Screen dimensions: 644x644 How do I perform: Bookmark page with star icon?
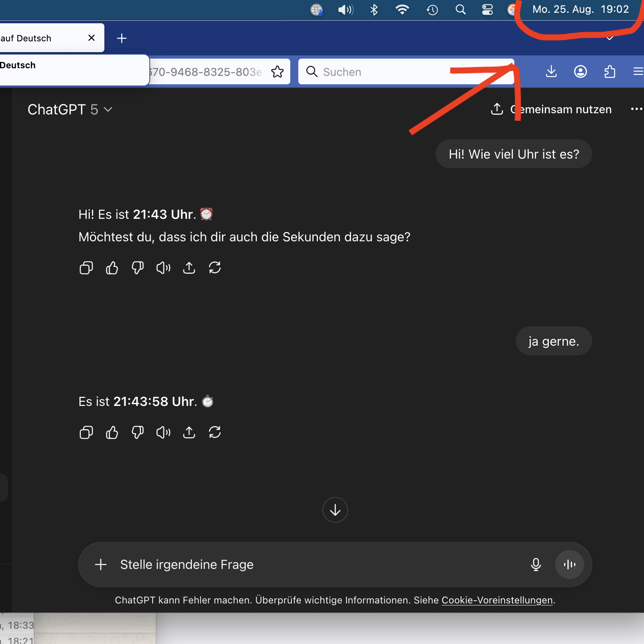point(277,72)
